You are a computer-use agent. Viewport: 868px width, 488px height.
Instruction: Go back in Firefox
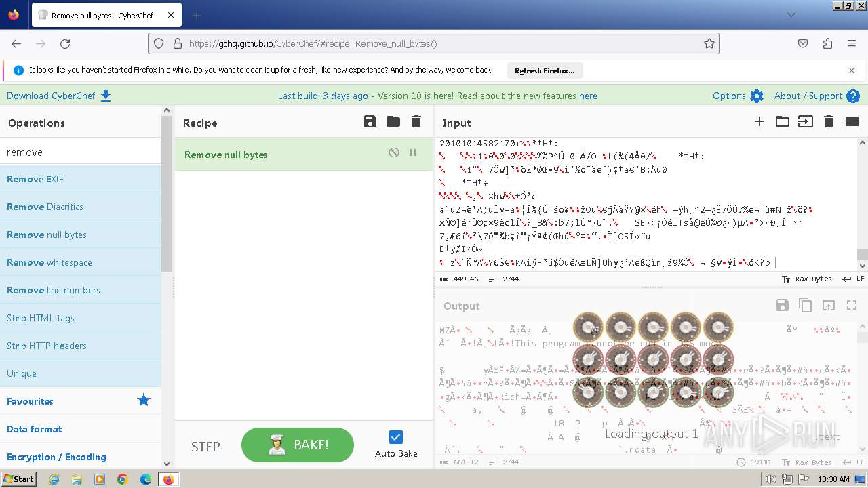(x=16, y=43)
